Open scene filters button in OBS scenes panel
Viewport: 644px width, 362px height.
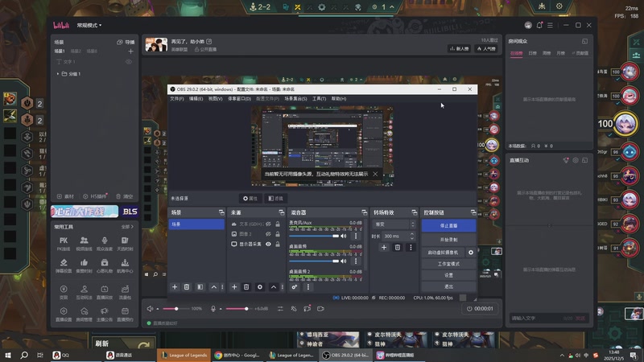(x=200, y=287)
